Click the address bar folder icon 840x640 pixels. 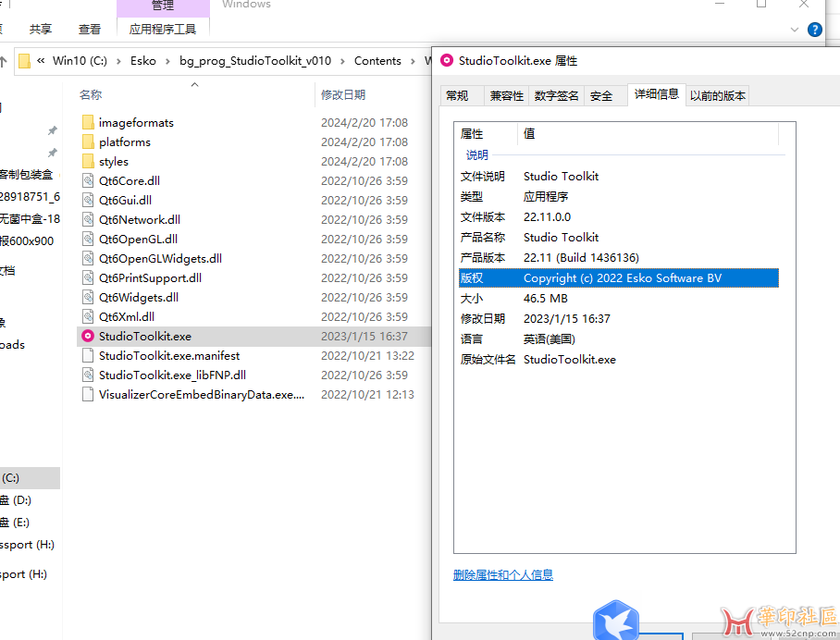coord(24,61)
